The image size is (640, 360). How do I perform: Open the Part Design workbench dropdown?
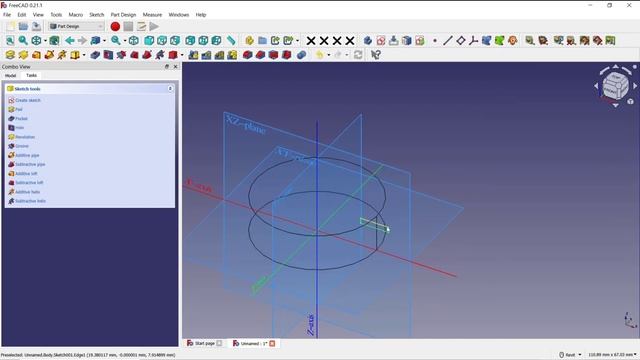point(76,27)
